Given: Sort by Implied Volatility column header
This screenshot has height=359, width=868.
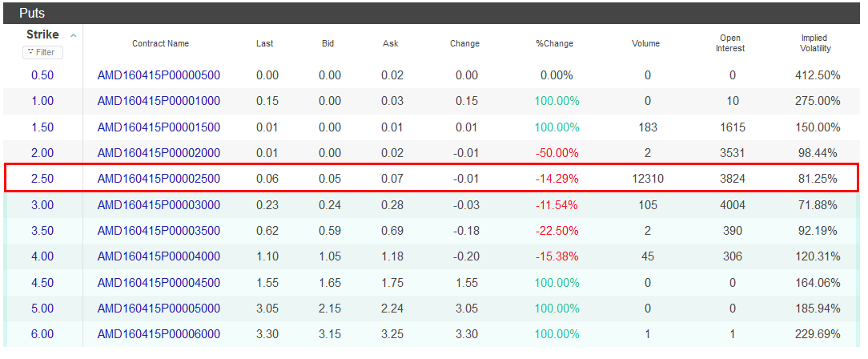Looking at the screenshot, I should (x=816, y=43).
